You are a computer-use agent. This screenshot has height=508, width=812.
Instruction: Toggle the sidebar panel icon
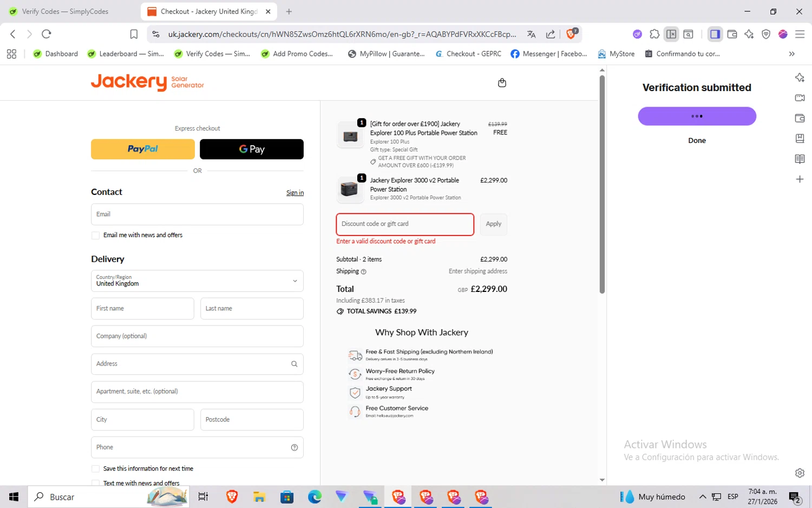715,34
